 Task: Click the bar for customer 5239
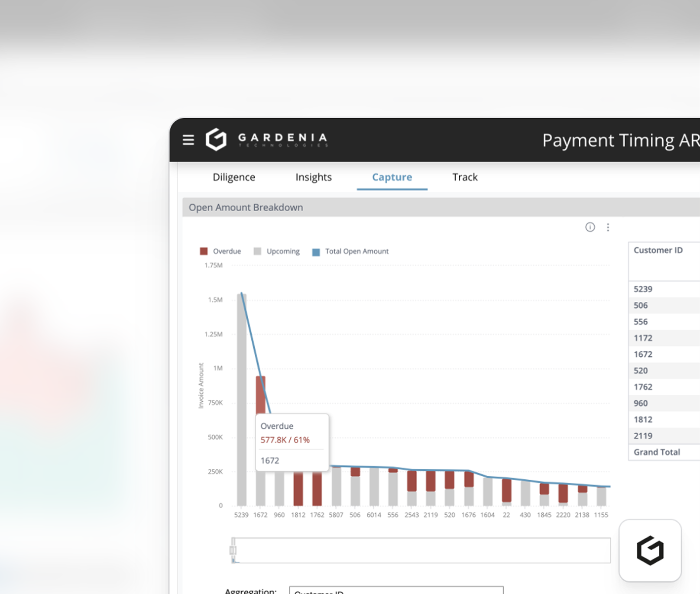241,400
